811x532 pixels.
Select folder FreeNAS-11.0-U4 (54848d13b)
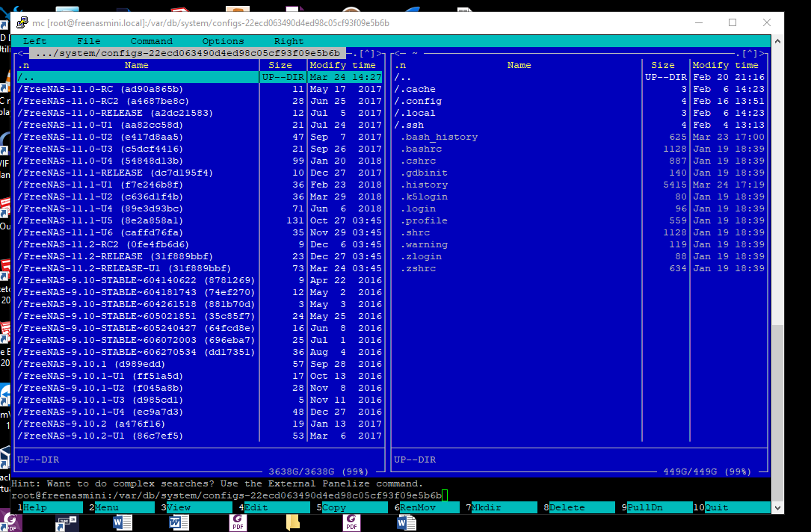(200, 161)
